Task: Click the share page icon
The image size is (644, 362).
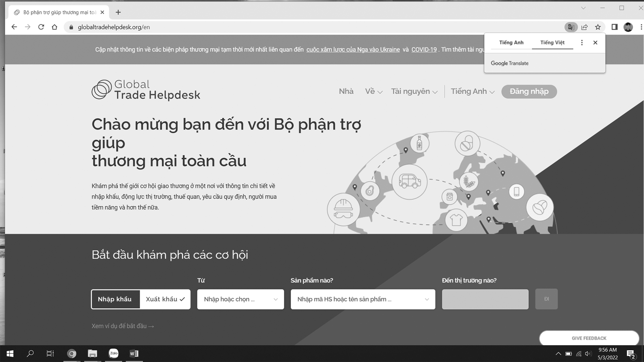Action: 584,27
